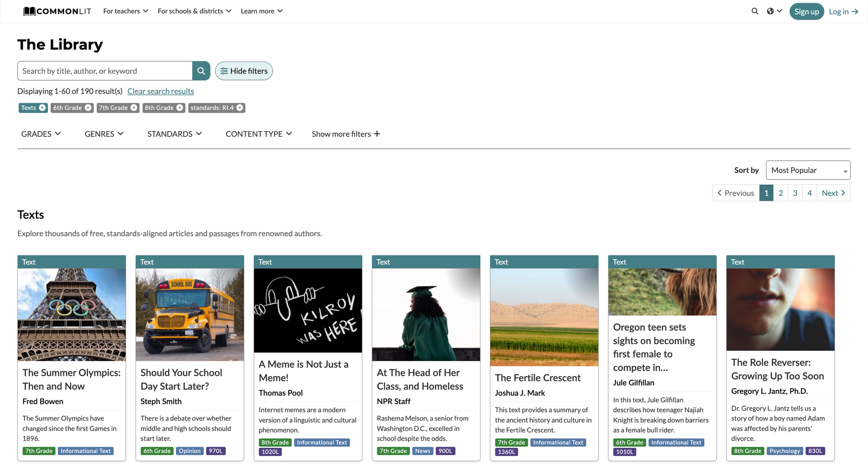This screenshot has width=868, height=464.
Task: Click the Next pagination button
Action: pos(833,193)
